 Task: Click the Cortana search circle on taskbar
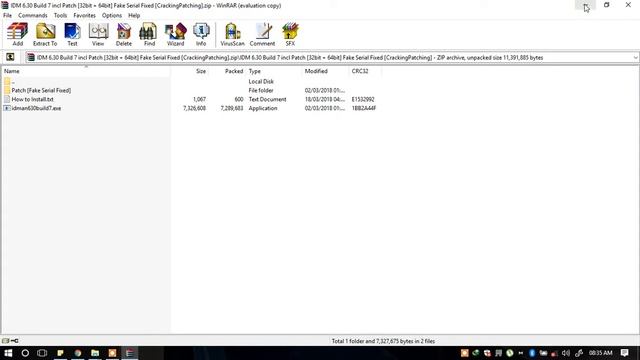point(25,353)
